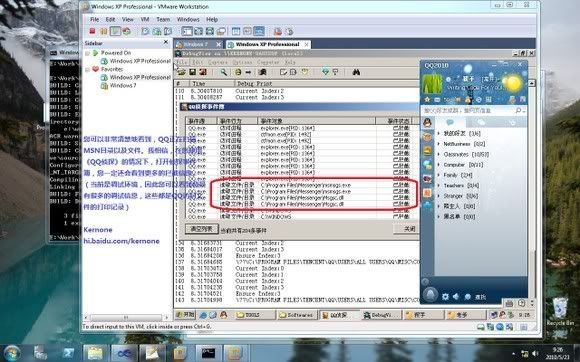Click the binoculars Find icon in DebugView toolbar
580x362 pixels.
tap(356, 72)
